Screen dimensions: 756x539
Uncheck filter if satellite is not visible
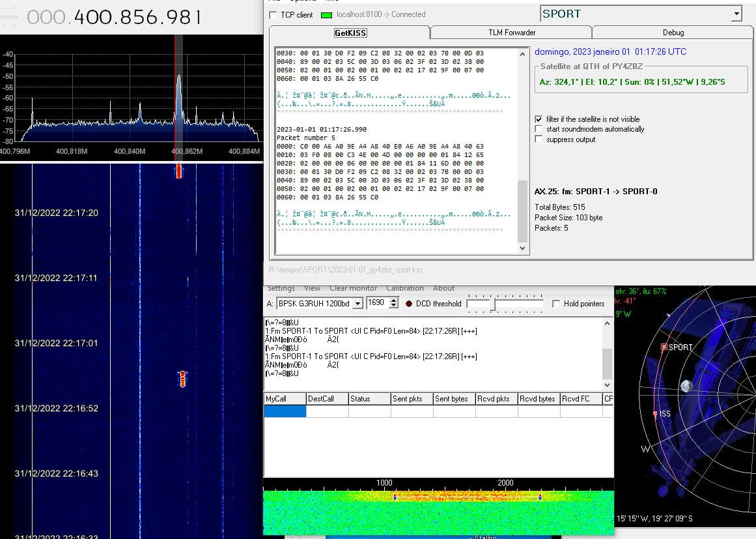pyautogui.click(x=539, y=119)
